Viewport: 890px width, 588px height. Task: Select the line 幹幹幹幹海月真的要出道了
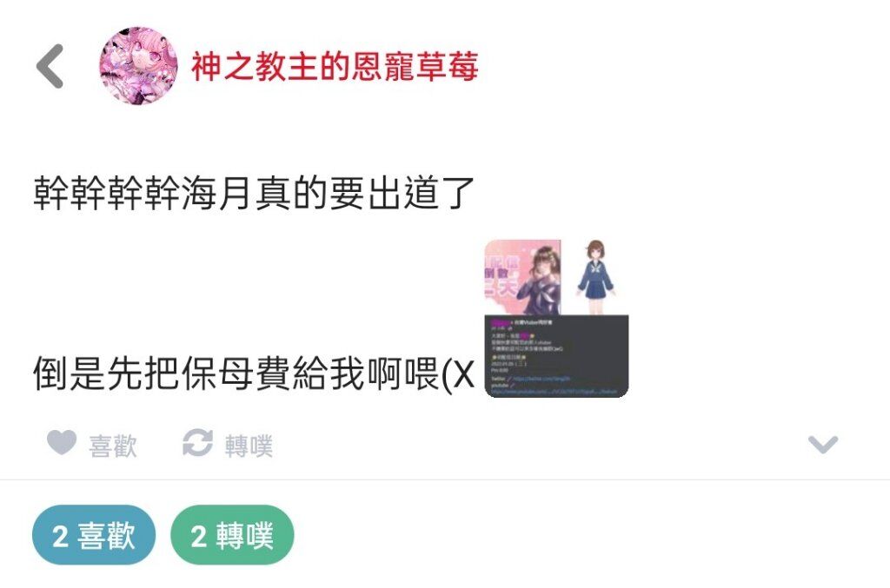coord(254,194)
